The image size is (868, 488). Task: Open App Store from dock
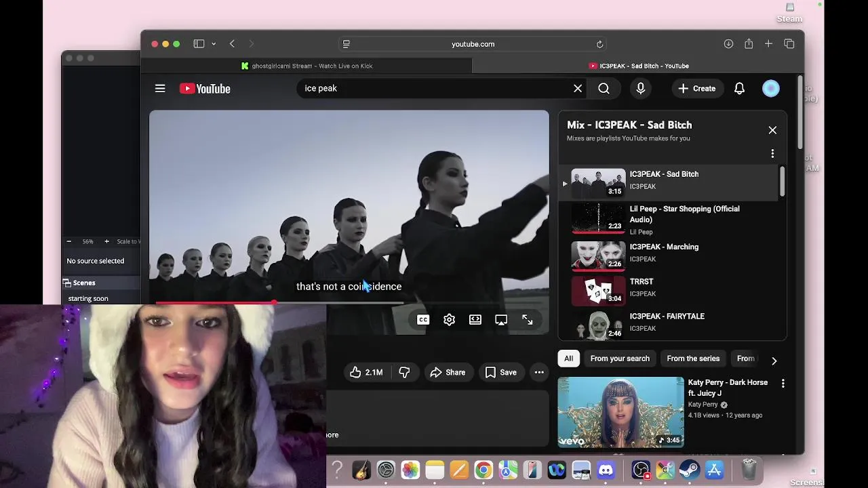coord(714,469)
